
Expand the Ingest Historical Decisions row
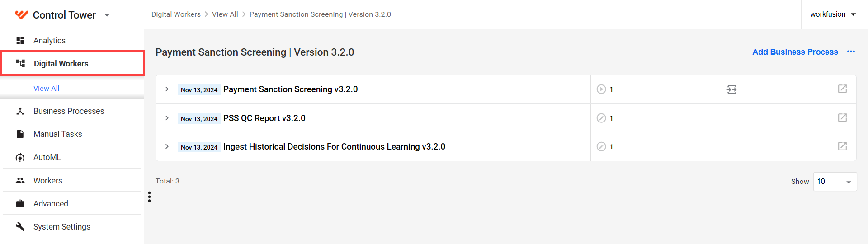pos(167,146)
